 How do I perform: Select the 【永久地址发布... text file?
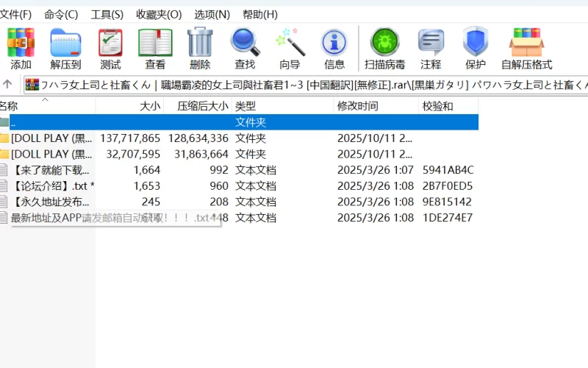point(240,202)
